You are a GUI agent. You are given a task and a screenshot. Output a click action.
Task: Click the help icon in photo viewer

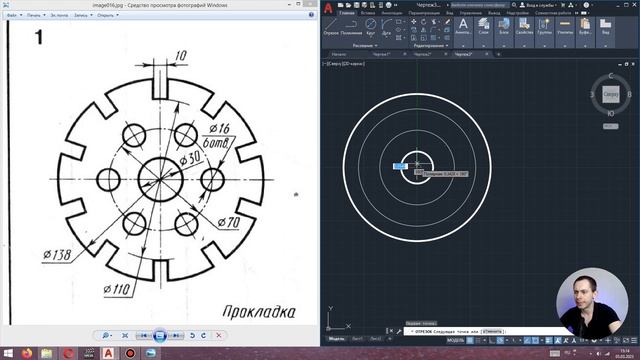pyautogui.click(x=311, y=15)
